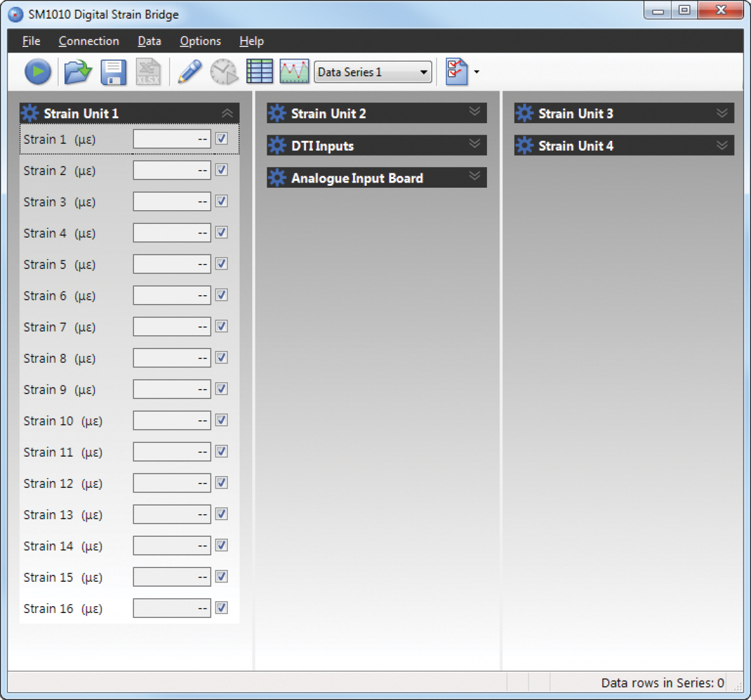The height and width of the screenshot is (700, 751).
Task: Click the Save floppy disk icon
Action: pyautogui.click(x=114, y=72)
